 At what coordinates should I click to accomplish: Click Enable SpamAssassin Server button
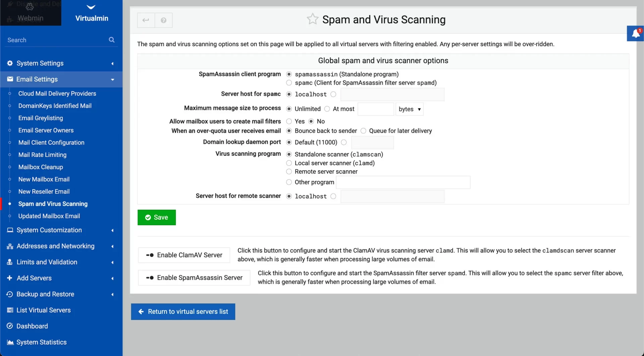coord(194,278)
